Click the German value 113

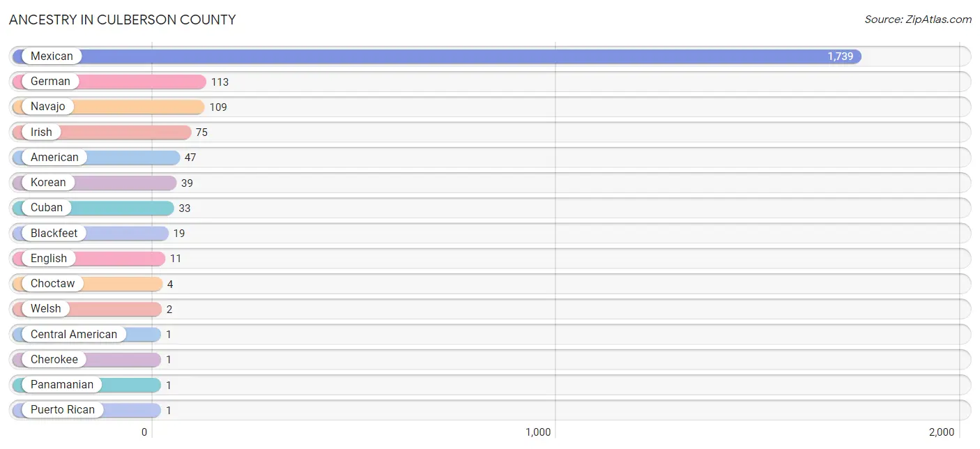[x=220, y=82]
